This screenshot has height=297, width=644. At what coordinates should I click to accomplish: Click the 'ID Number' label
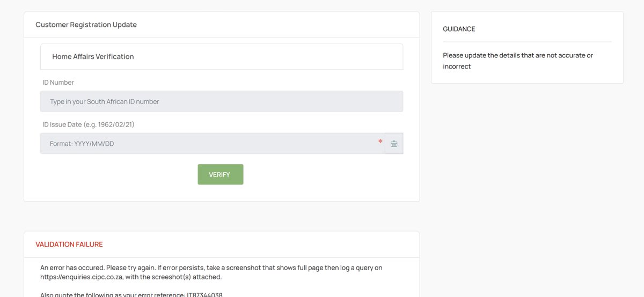pyautogui.click(x=58, y=83)
